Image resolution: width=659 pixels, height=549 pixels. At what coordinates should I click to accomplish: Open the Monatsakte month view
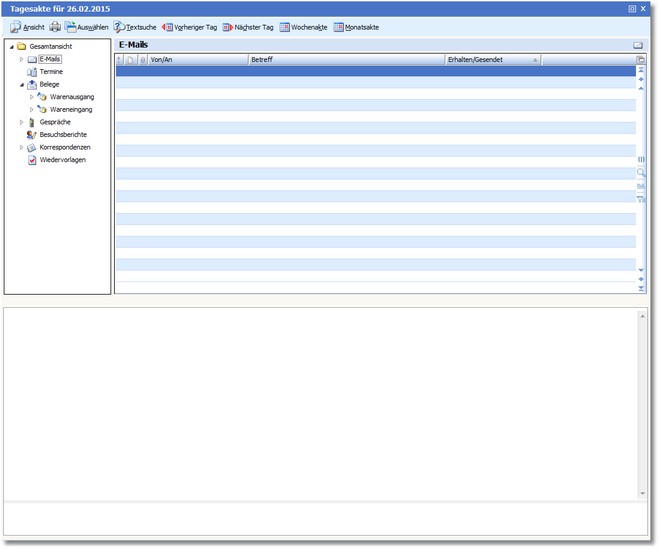[x=356, y=27]
